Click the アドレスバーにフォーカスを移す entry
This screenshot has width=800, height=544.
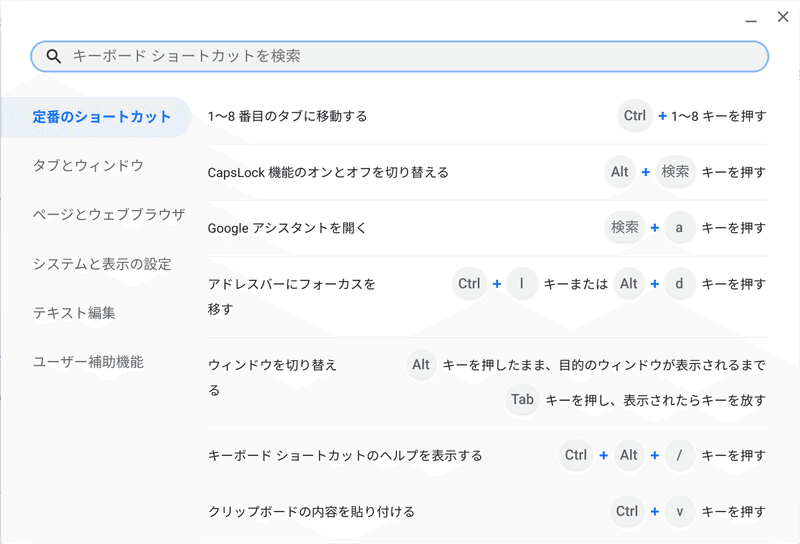point(487,296)
